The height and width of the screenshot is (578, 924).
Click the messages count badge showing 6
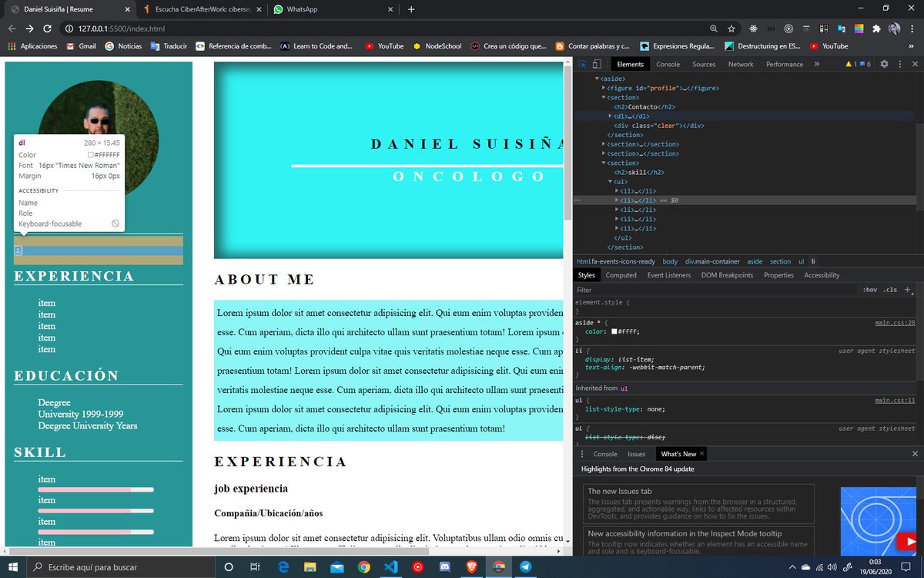pos(865,64)
